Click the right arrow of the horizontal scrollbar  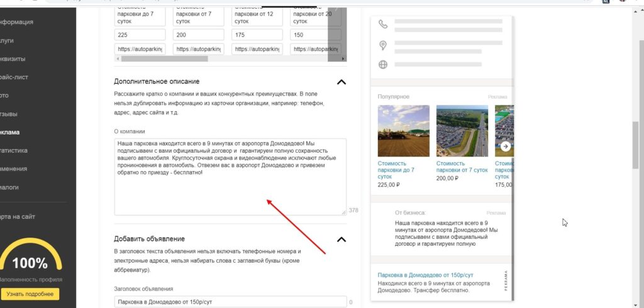343,58
